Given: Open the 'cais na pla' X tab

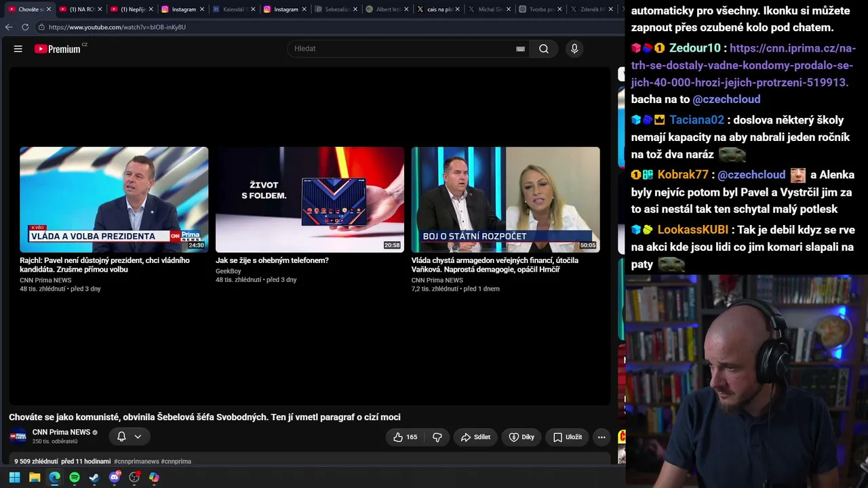Looking at the screenshot, I should 437,9.
